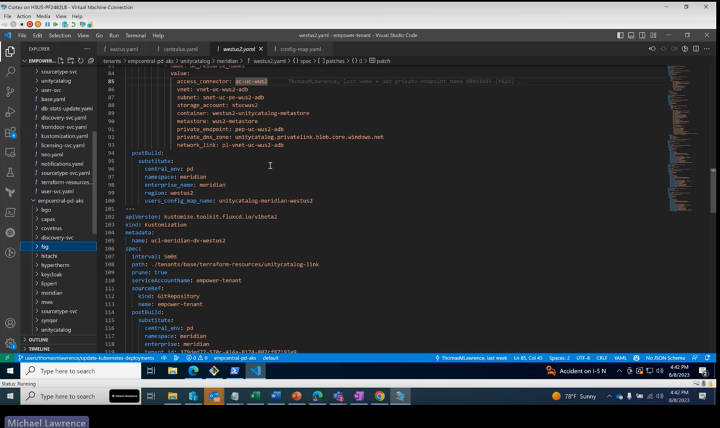
Task: Open VS Code Terminal menu
Action: click(x=135, y=35)
